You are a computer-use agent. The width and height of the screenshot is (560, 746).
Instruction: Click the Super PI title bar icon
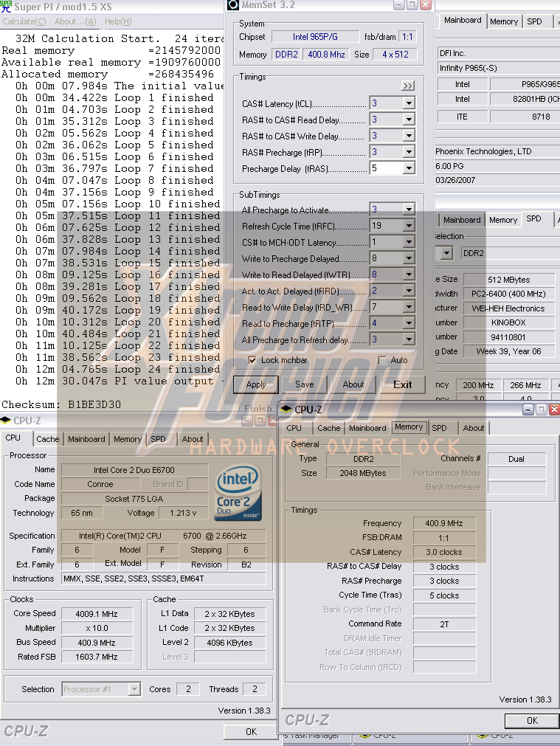(6, 6)
